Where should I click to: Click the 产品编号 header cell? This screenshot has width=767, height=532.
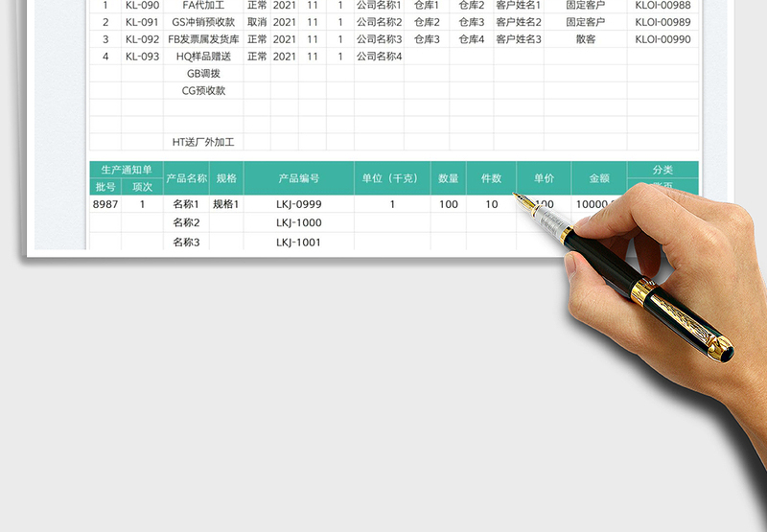point(299,178)
